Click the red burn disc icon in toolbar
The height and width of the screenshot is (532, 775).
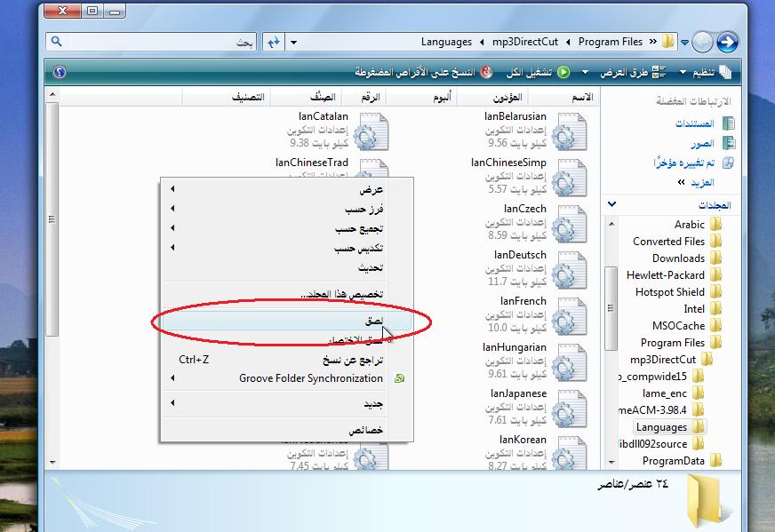pos(486,72)
